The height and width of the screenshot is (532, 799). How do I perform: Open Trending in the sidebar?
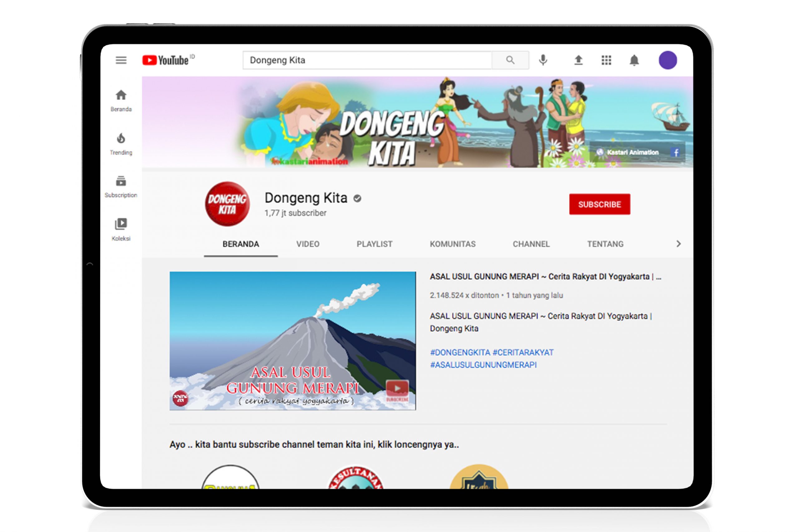pyautogui.click(x=121, y=144)
